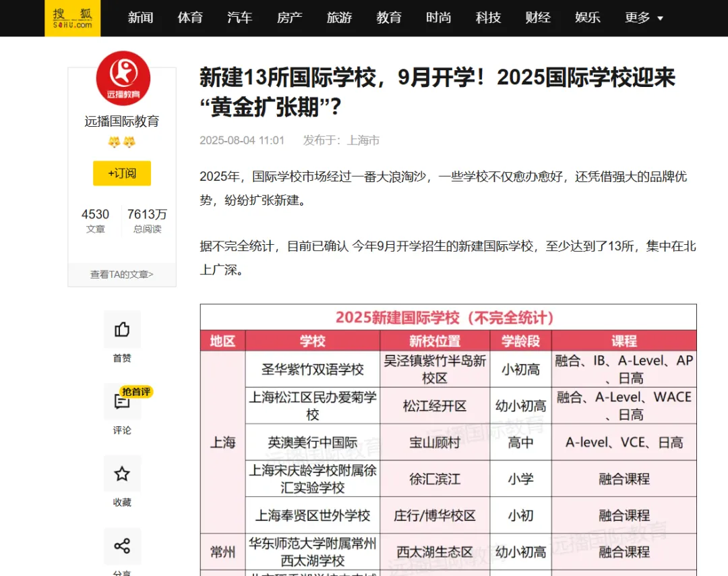Screen dimensions: 728x576
Task: Click the 上海松江区民办爱菊学校 cell
Action: (x=313, y=405)
